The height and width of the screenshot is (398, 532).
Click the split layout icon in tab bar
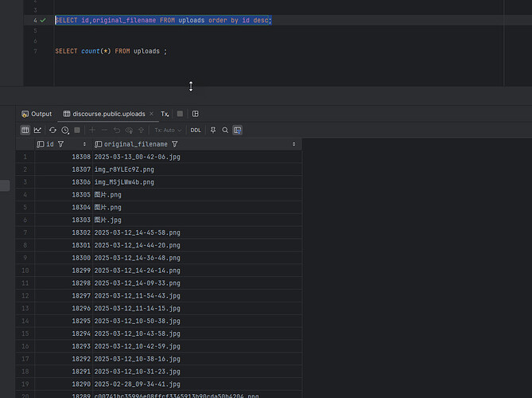[196, 114]
